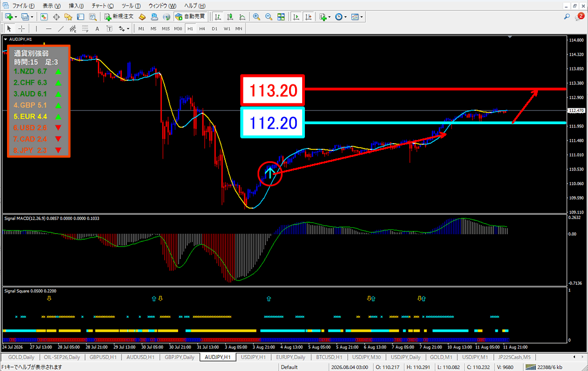Open the Navigator panel with the star-folder icon

[68, 17]
